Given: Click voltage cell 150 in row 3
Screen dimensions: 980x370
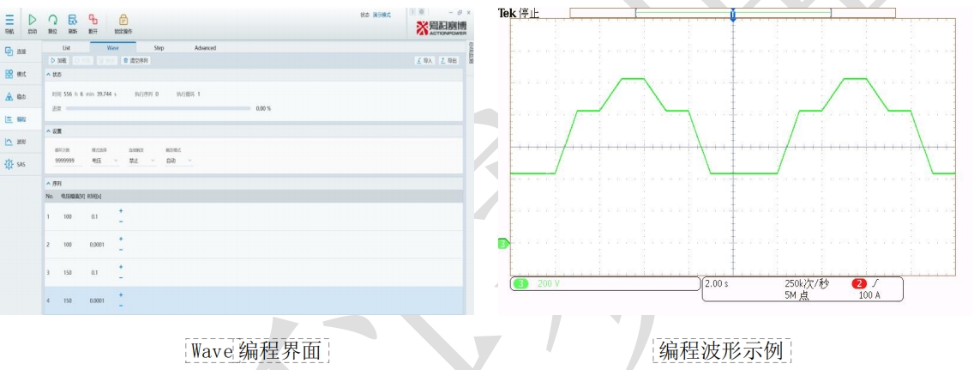Looking at the screenshot, I should pos(68,272).
